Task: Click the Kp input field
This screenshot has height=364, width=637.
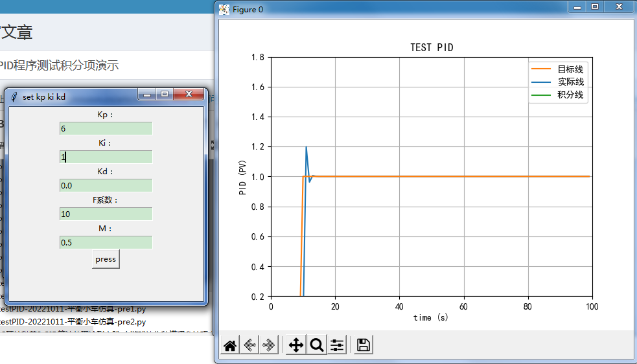Action: [106, 128]
